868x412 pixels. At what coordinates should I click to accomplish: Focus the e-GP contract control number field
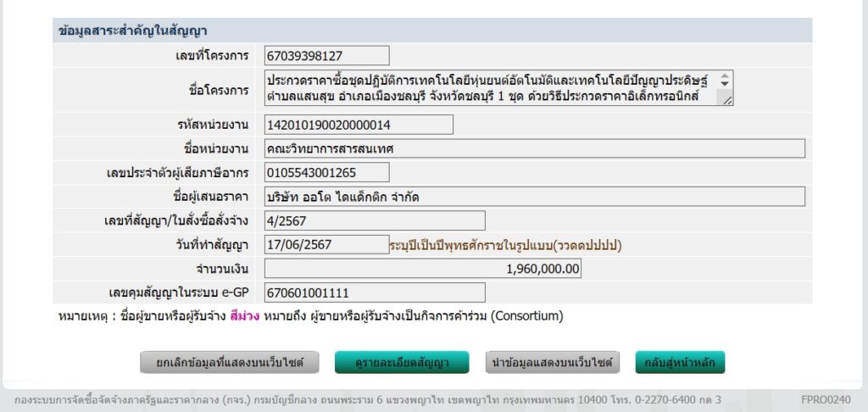coord(374,292)
